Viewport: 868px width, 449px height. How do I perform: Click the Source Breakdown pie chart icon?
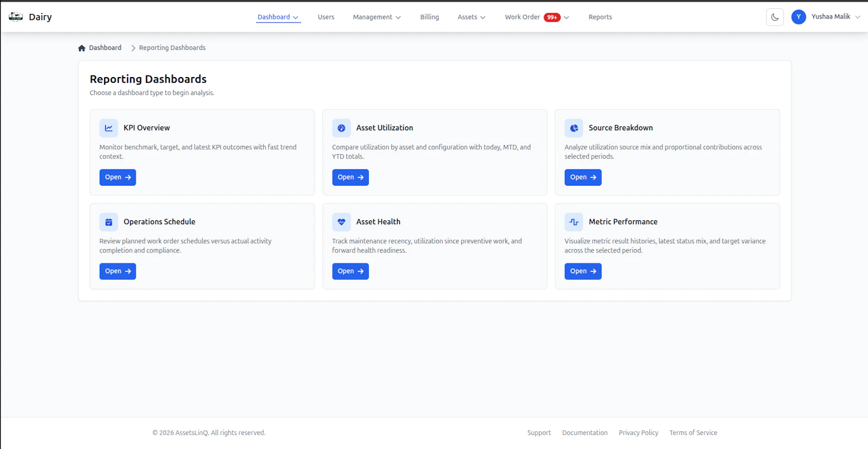point(574,128)
